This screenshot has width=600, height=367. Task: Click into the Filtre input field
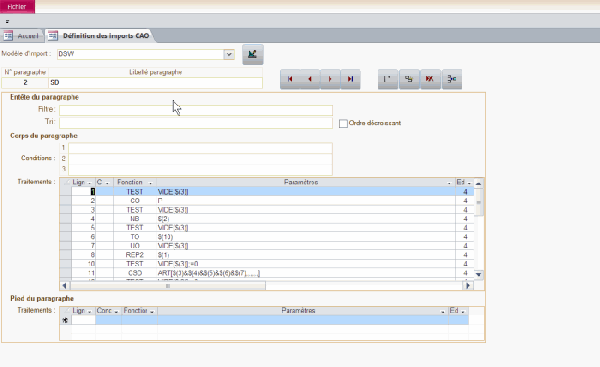point(196,110)
